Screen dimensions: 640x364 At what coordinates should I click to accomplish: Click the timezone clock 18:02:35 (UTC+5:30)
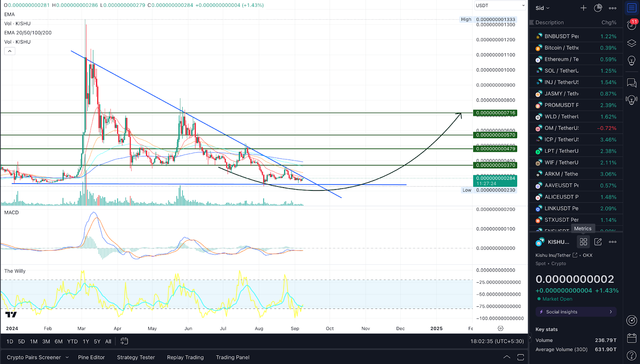497,341
